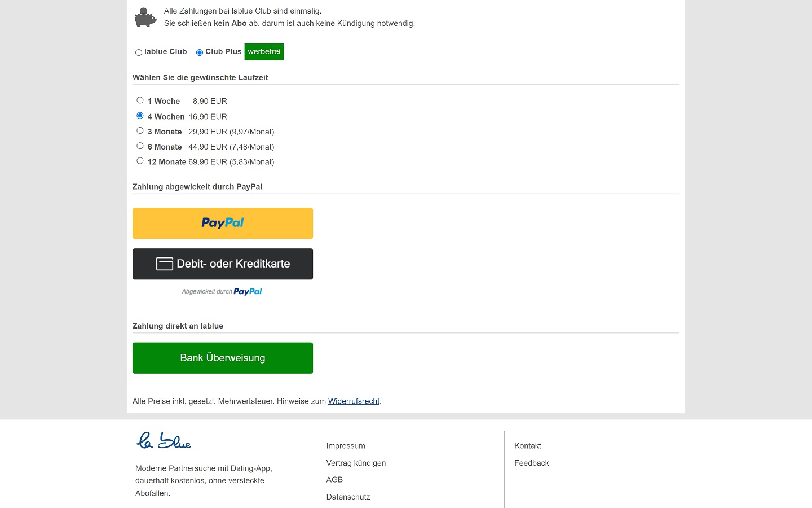Choose the 1 Woche duration
The height and width of the screenshot is (508, 812).
(x=140, y=100)
